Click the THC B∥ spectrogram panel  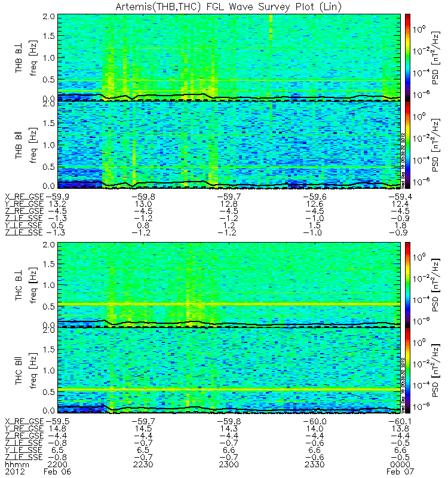click(229, 370)
